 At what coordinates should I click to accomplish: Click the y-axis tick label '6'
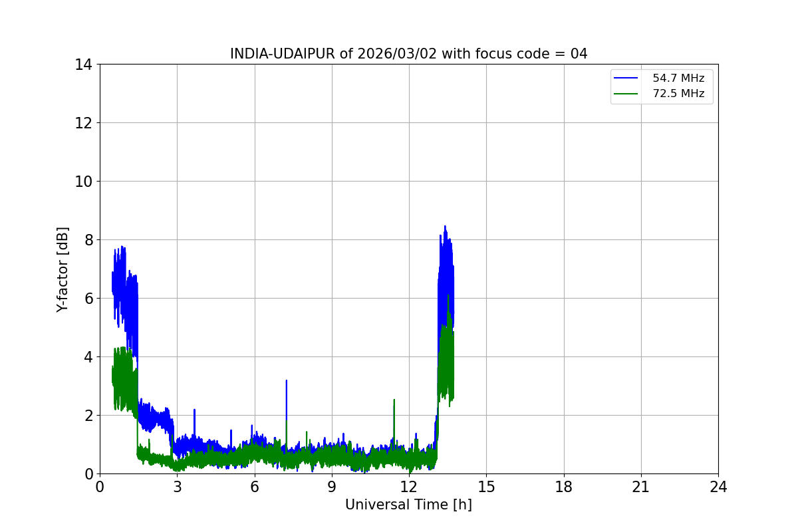coord(88,299)
